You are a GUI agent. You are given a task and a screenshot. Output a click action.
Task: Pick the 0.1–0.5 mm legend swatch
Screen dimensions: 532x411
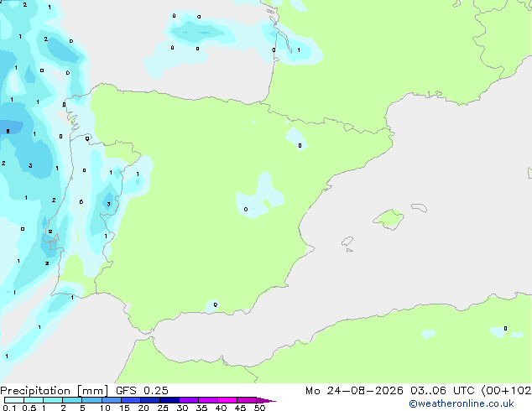pos(14,400)
